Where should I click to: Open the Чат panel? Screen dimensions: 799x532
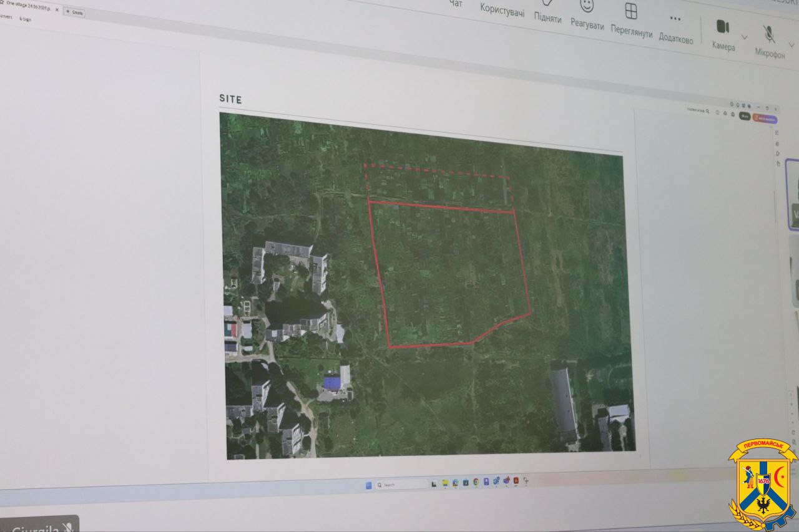point(456,4)
